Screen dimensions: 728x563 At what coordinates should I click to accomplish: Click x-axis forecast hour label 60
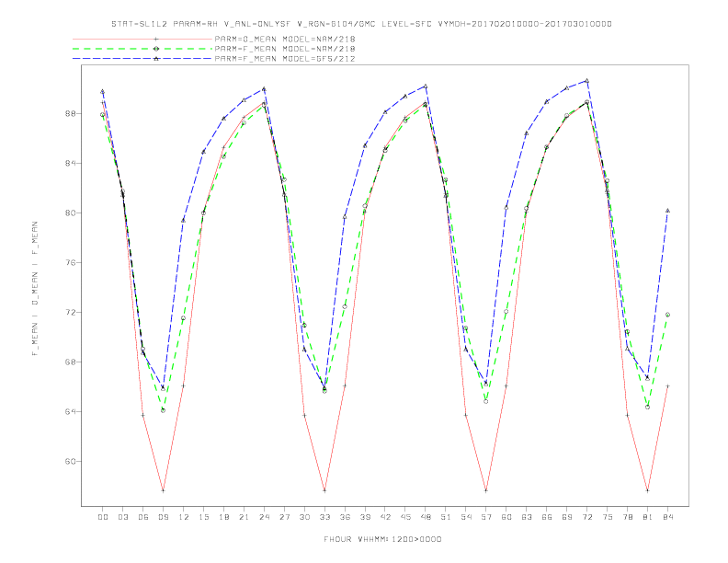pyautogui.click(x=506, y=517)
